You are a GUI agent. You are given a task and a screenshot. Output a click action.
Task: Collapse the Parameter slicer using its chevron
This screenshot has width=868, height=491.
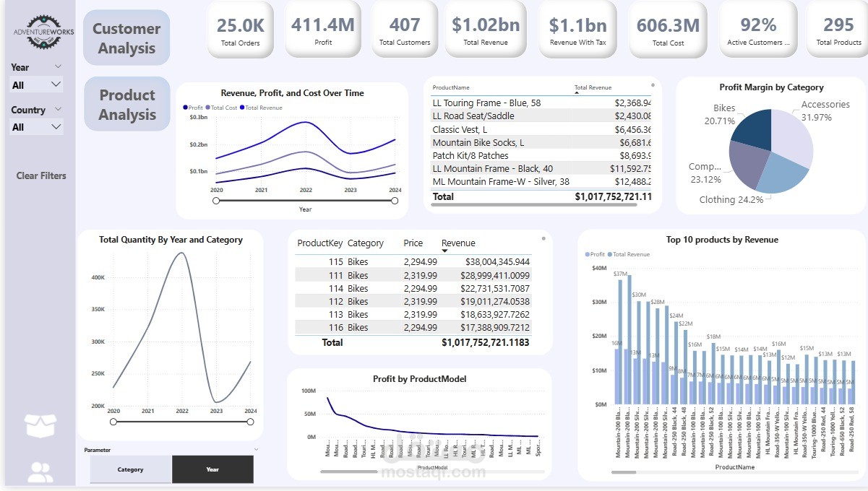coord(256,449)
